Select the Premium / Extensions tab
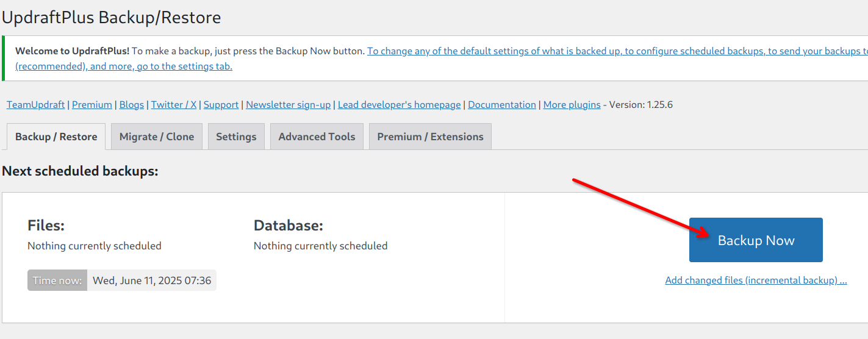This screenshot has width=868, height=339. 430,137
